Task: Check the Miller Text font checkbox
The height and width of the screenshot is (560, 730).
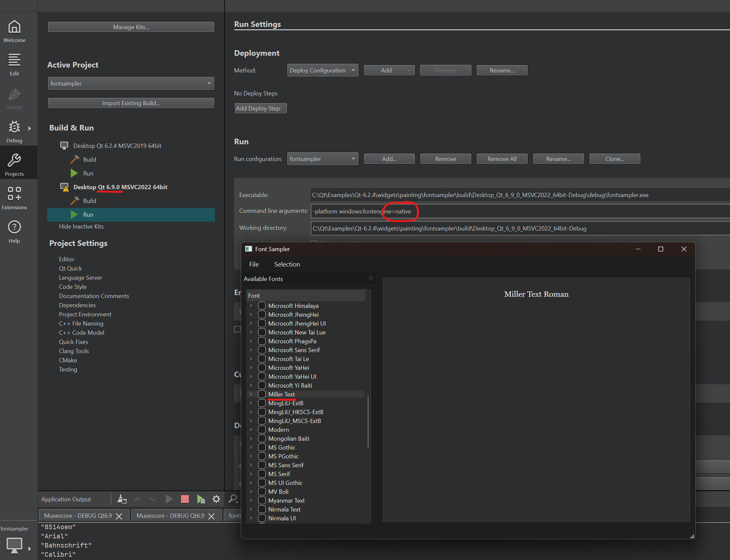Action: (262, 394)
